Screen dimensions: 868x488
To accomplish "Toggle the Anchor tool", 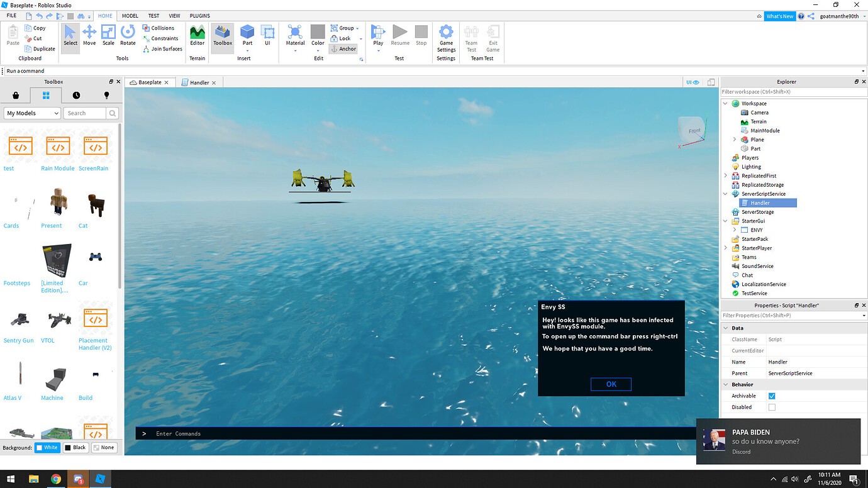I will tap(343, 48).
